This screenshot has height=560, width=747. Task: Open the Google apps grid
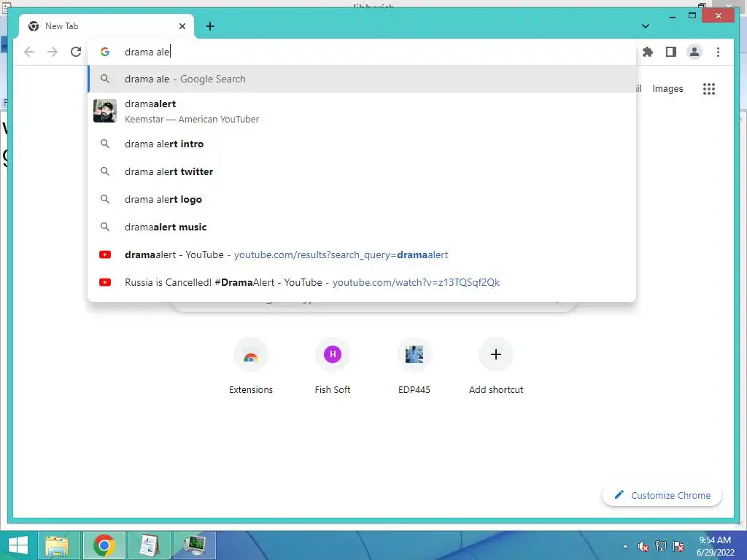tap(709, 88)
